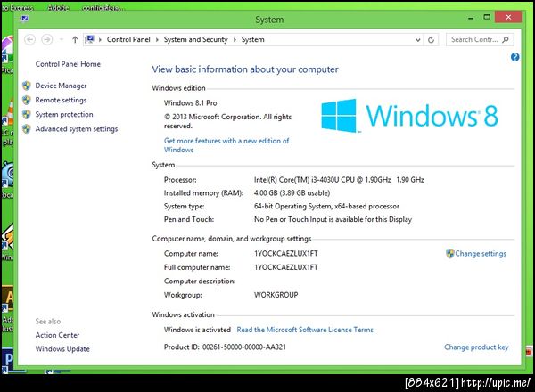Click the search magnifier icon
This screenshot has height=392, width=535.
point(506,39)
